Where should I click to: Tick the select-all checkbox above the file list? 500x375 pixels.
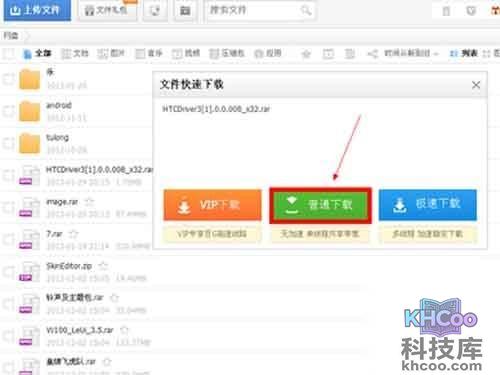pyautogui.click(x=8, y=53)
